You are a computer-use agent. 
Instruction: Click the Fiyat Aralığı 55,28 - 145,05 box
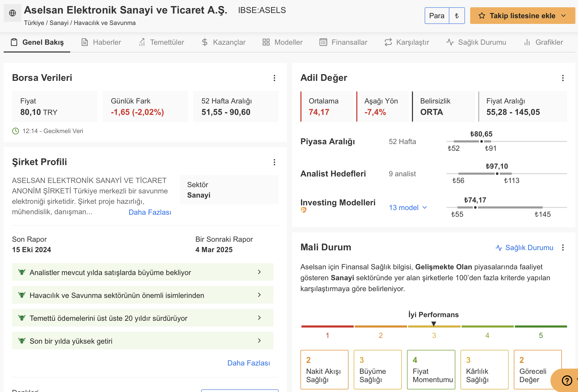point(523,107)
